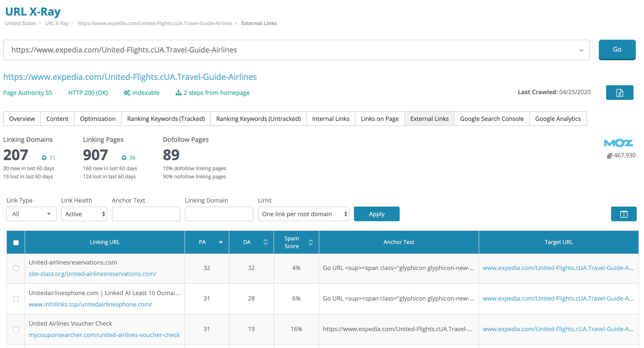Click the MOZ logo icon
This screenshot has height=348, width=644.
tap(618, 143)
